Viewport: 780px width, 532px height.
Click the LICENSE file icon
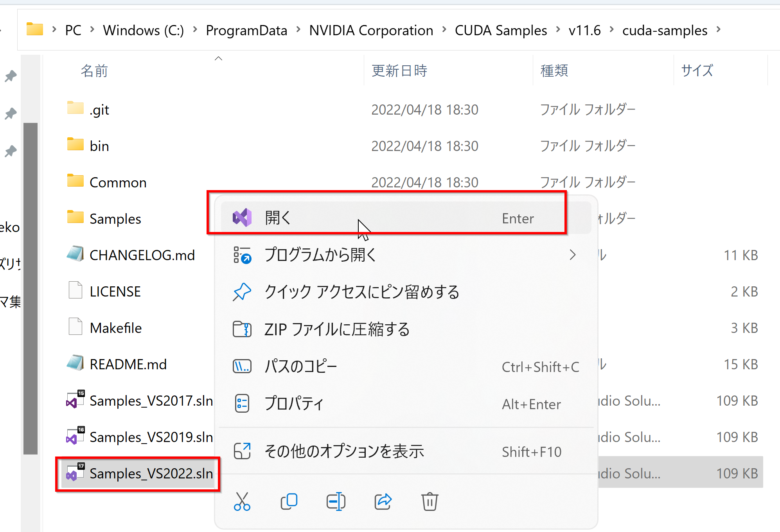[x=75, y=290]
